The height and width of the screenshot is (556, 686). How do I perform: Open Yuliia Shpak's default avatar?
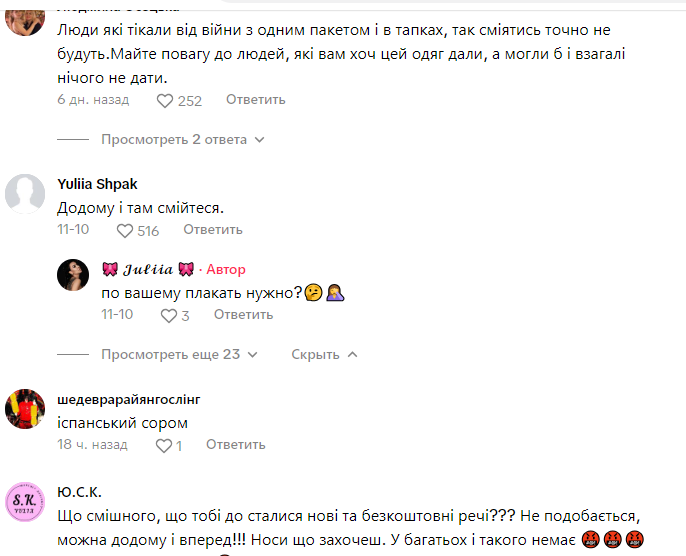pyautogui.click(x=25, y=194)
